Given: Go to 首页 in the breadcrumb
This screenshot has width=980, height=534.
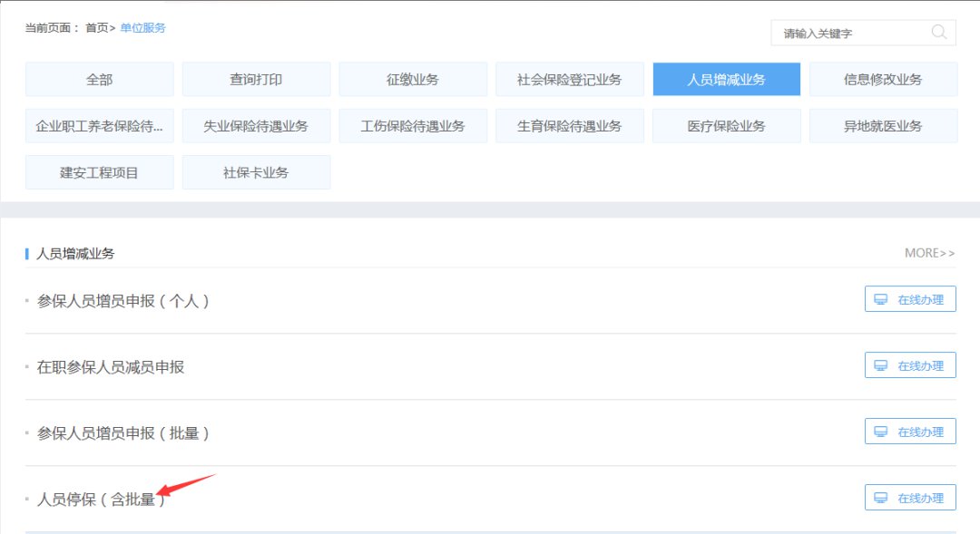Looking at the screenshot, I should pos(96,28).
